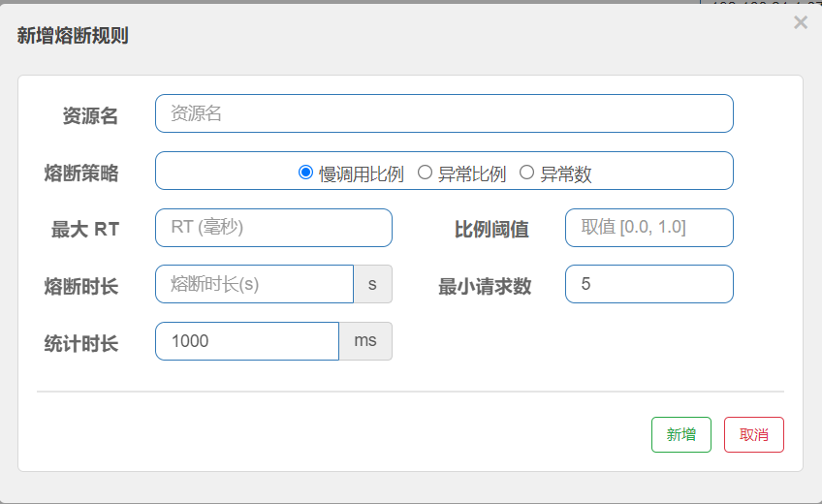Click the 最小请求数 label

point(485,287)
